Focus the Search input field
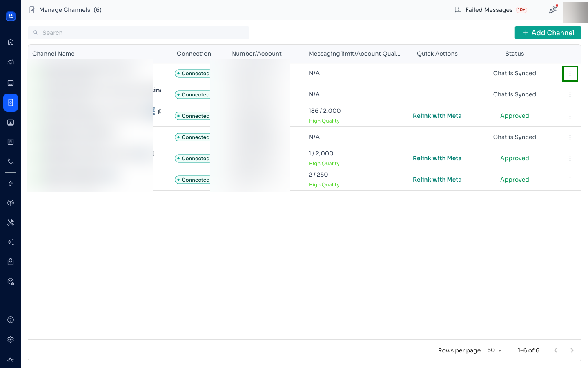This screenshot has width=588, height=368. 138,33
